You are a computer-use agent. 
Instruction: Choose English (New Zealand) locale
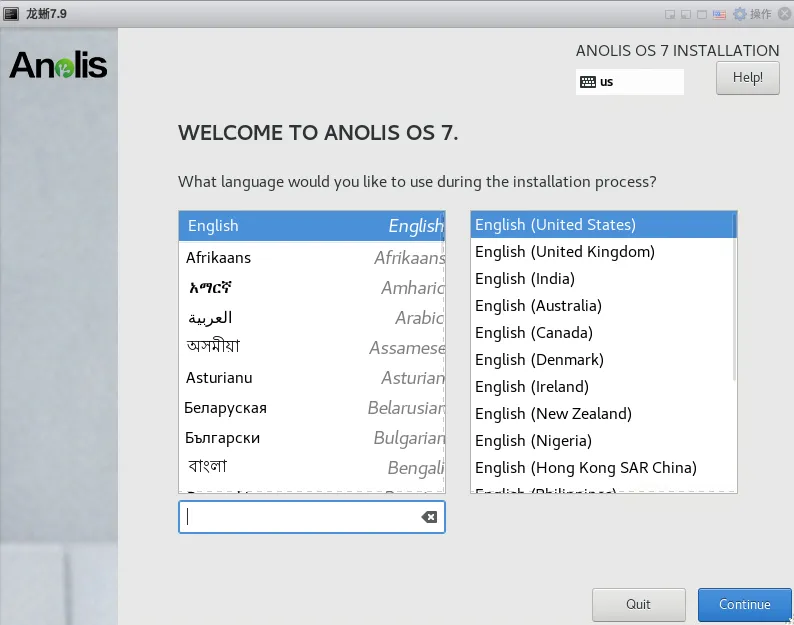[602, 414]
